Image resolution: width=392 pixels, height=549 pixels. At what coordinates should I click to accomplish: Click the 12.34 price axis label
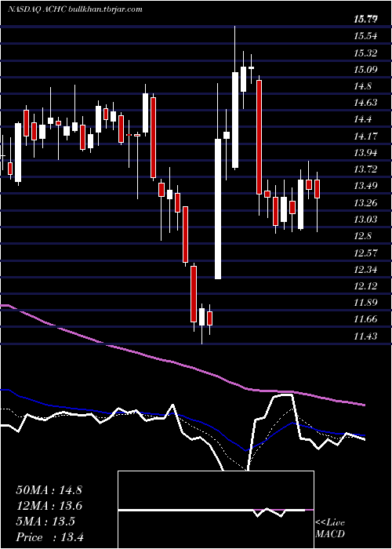366,269
